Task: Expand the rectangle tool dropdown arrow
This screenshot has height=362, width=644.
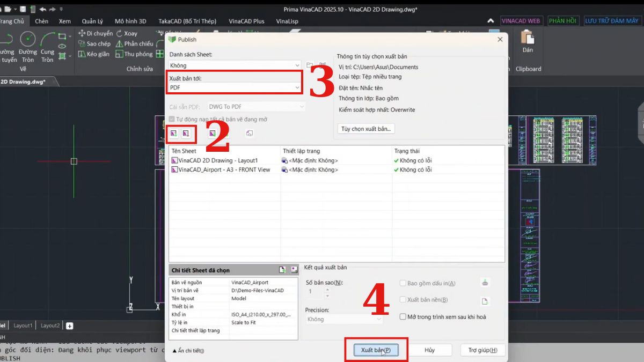Action: [x=70, y=36]
